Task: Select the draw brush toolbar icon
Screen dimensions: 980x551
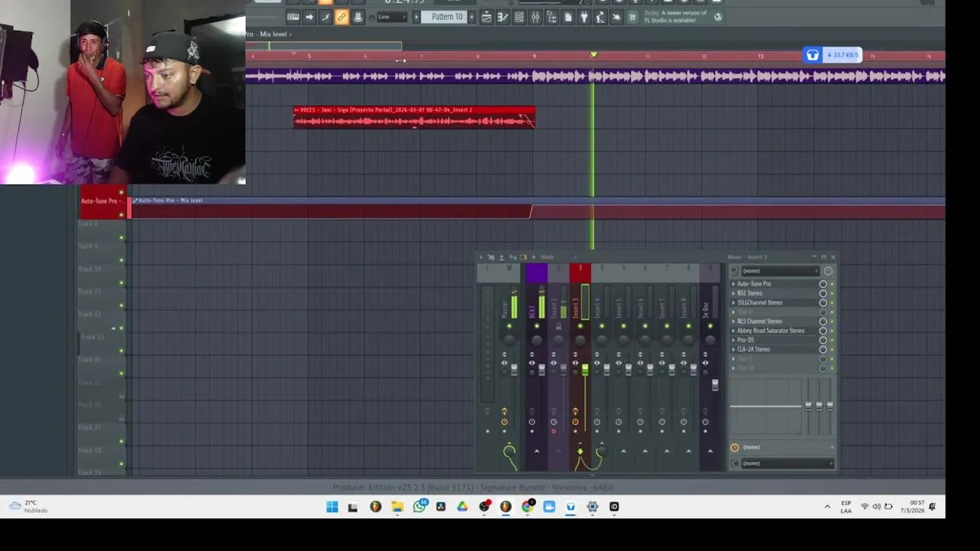Action: coord(325,17)
